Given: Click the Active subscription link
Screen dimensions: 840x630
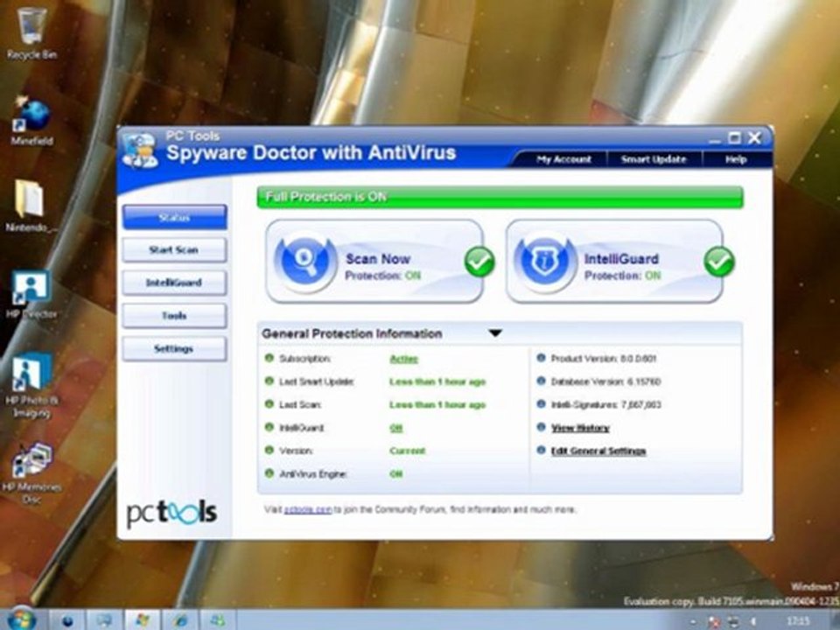Looking at the screenshot, I should pyautogui.click(x=404, y=359).
